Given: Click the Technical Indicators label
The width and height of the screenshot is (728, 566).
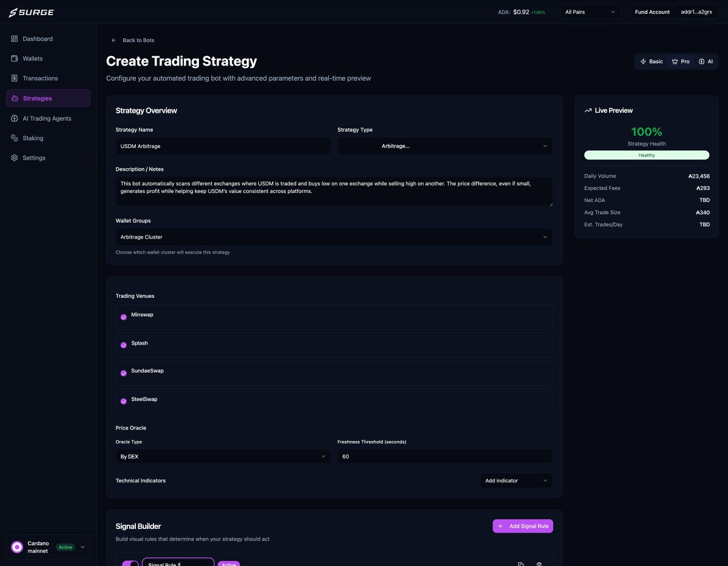Looking at the screenshot, I should (x=141, y=480).
